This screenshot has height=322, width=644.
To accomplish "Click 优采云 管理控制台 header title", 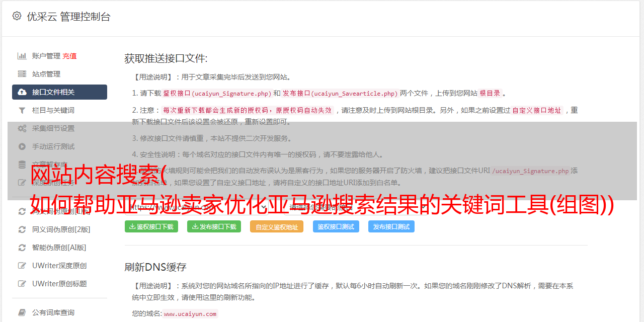I will pyautogui.click(x=68, y=17).
